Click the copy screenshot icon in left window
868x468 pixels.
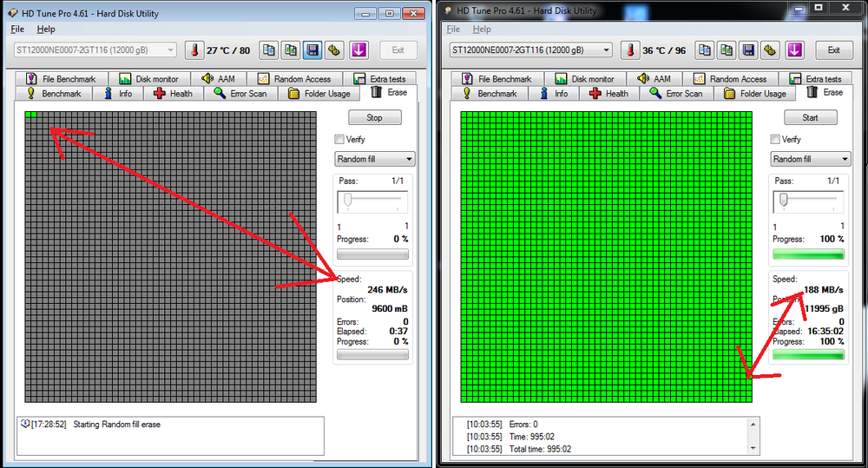pos(291,49)
